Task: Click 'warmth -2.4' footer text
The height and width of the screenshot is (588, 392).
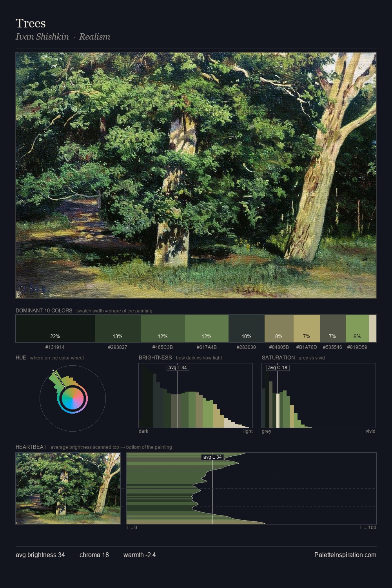Action: (140, 555)
